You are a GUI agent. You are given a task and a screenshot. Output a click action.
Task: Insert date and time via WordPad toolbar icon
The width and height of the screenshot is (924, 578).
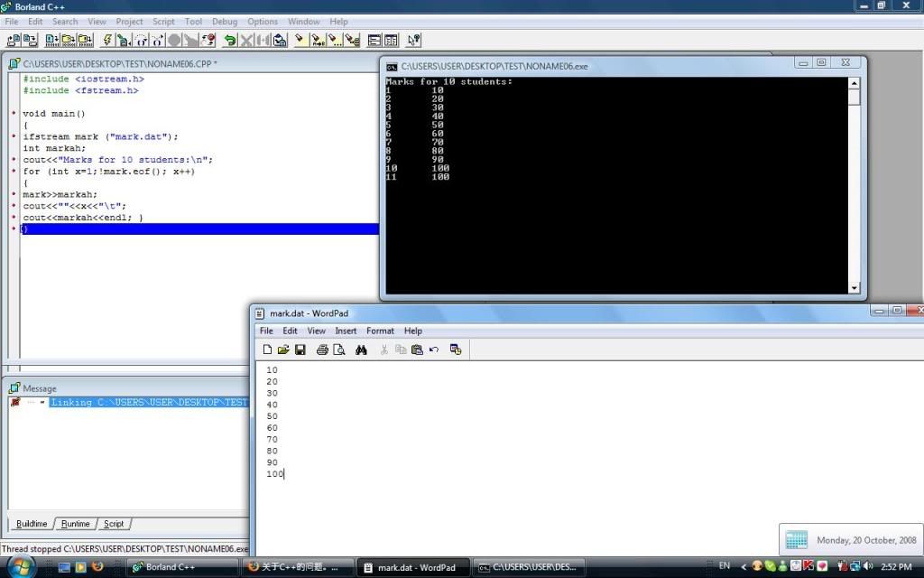click(456, 350)
